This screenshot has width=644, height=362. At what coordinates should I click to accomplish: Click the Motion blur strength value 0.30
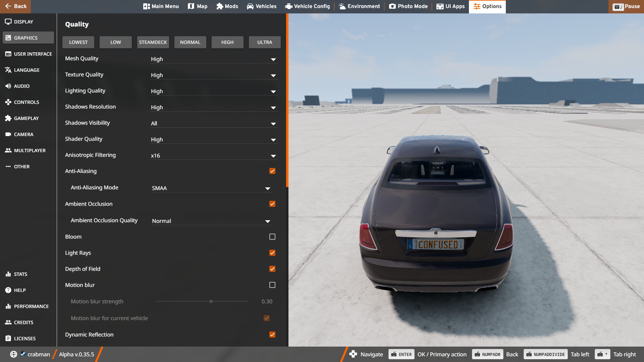coord(267,301)
